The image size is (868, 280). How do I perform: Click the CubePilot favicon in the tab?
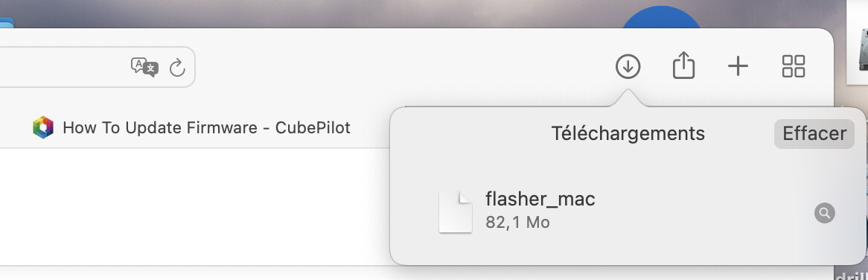click(x=43, y=128)
